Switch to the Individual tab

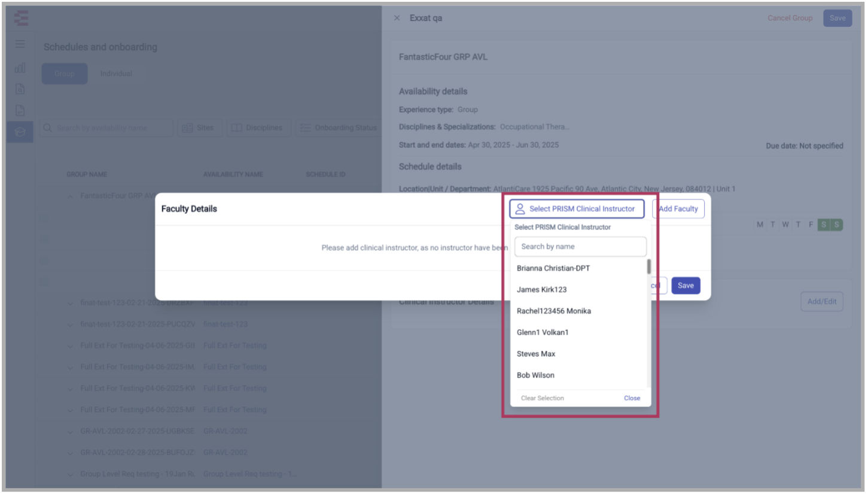tap(116, 74)
